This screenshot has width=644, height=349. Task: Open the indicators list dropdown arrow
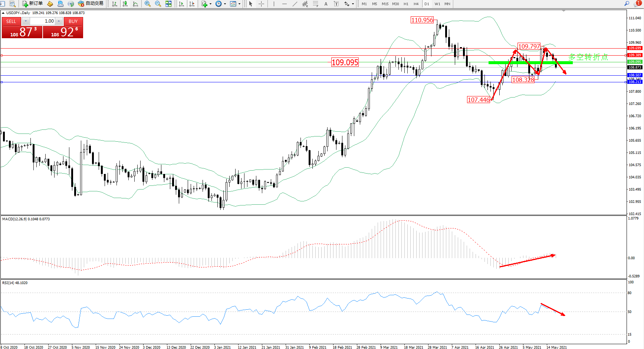coord(211,4)
